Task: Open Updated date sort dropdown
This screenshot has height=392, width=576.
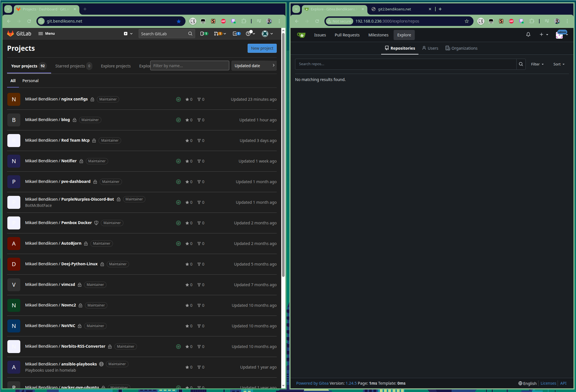Action: tap(254, 65)
